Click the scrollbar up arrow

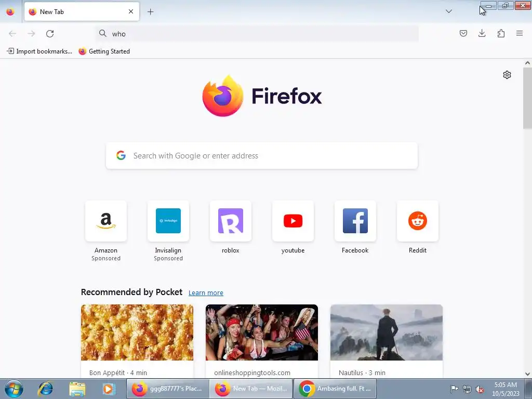coord(527,63)
